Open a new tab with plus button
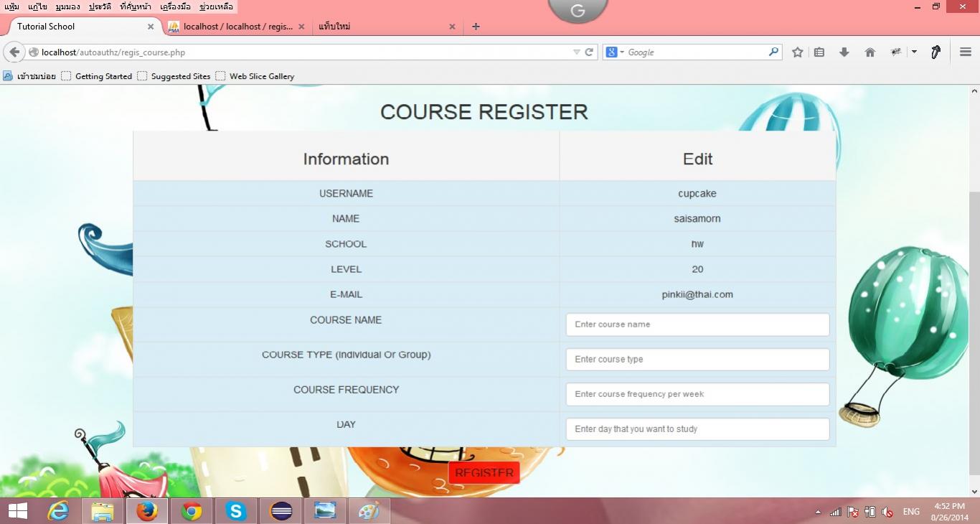Image resolution: width=980 pixels, height=524 pixels. pos(476,27)
